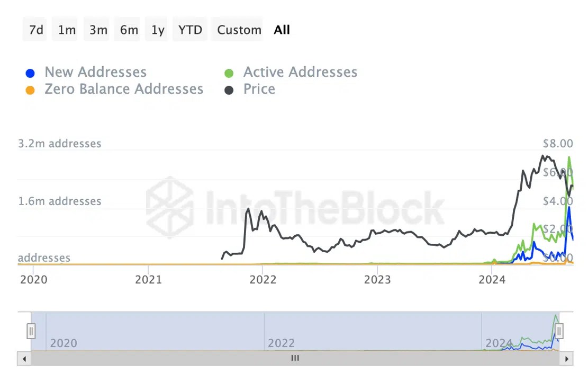588x390 pixels.
Task: Switch to the 1y view
Action: click(x=157, y=30)
